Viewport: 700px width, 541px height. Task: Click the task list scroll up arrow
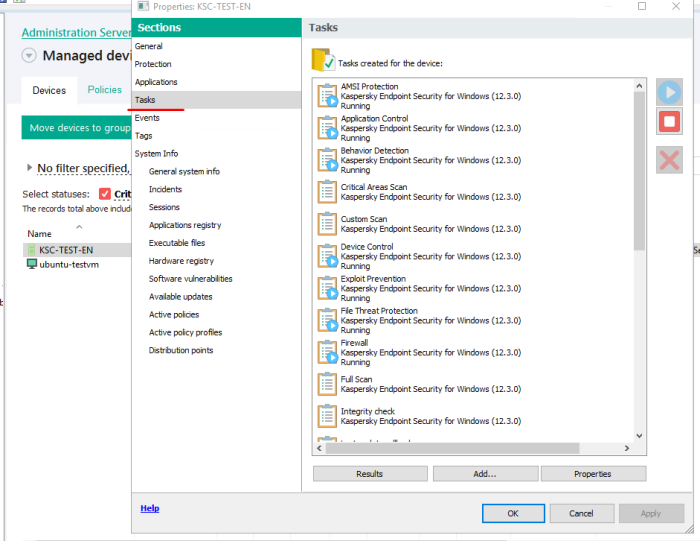tap(639, 85)
